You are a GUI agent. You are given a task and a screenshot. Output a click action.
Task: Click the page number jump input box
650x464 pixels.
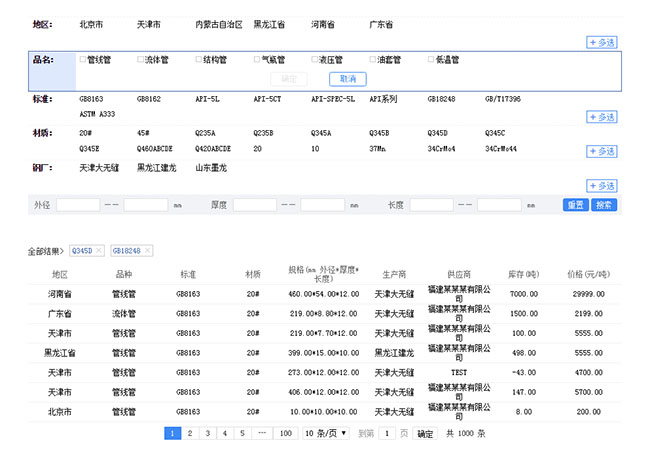pos(386,433)
